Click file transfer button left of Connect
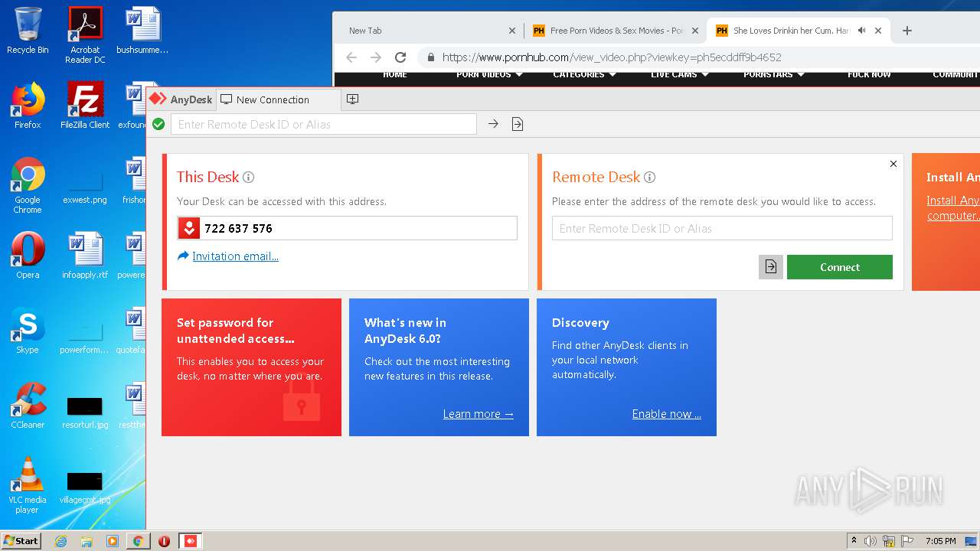 coord(771,267)
